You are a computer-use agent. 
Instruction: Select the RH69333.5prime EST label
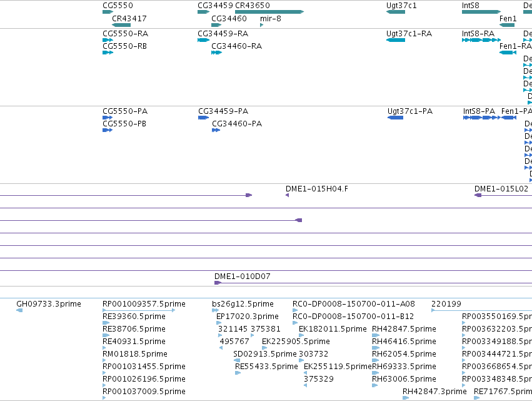click(x=404, y=367)
